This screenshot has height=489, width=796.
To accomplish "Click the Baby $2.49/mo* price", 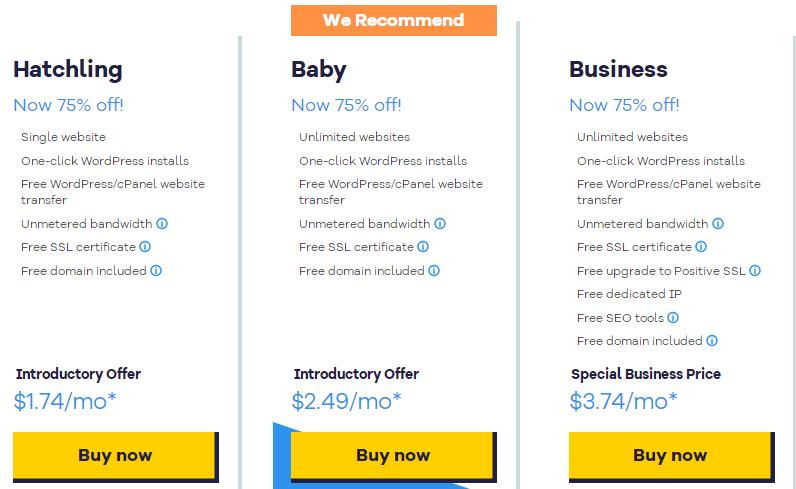I will pyautogui.click(x=347, y=401).
